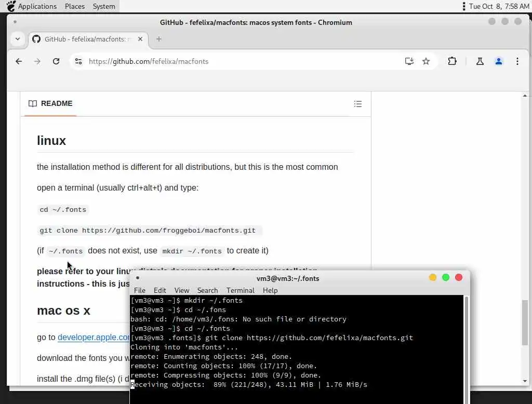Click the install app icon in address bar
Image resolution: width=532 pixels, height=404 pixels.
pos(409,61)
